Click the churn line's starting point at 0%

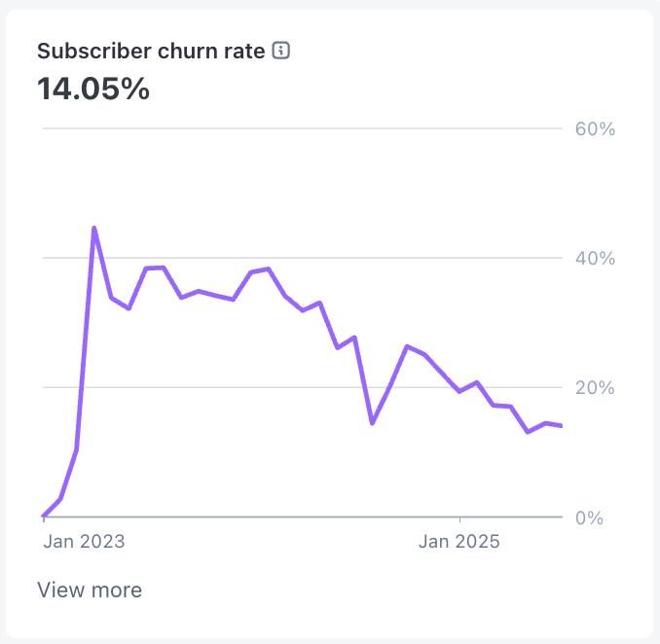(x=44, y=516)
